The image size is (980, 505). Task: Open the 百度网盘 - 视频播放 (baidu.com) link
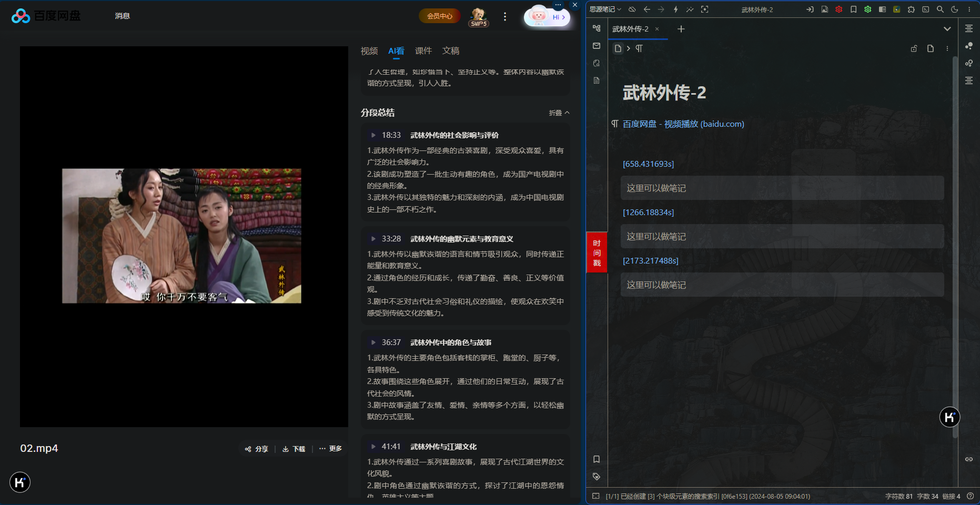[x=683, y=124]
